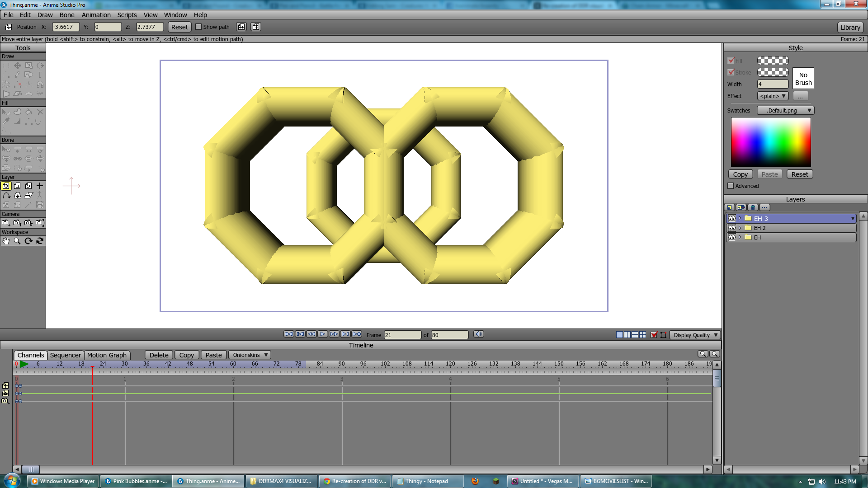The height and width of the screenshot is (488, 868).
Task: Select the Roll Camera tool
Action: coord(28,223)
